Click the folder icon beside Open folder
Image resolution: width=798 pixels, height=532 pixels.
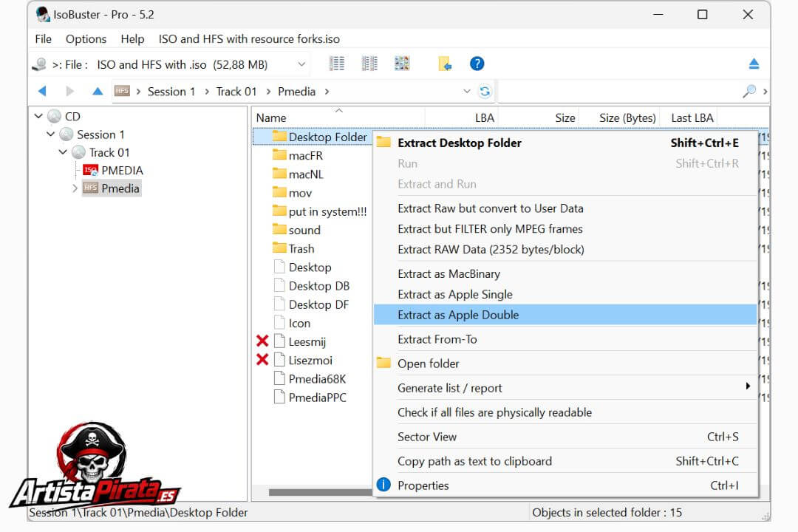tap(383, 363)
